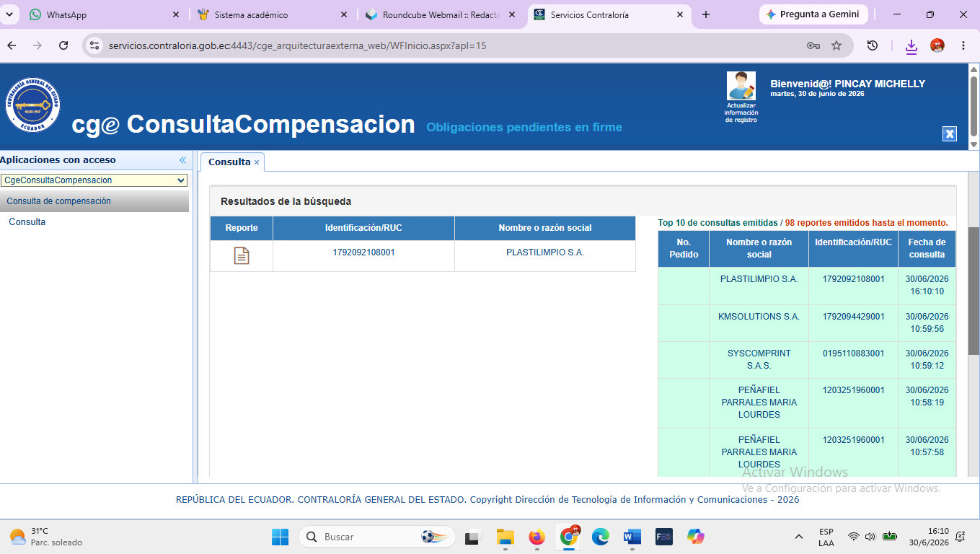
Task: Click SYSCOMPRINT S.A.S. in the top consultations table
Action: pyautogui.click(x=759, y=359)
